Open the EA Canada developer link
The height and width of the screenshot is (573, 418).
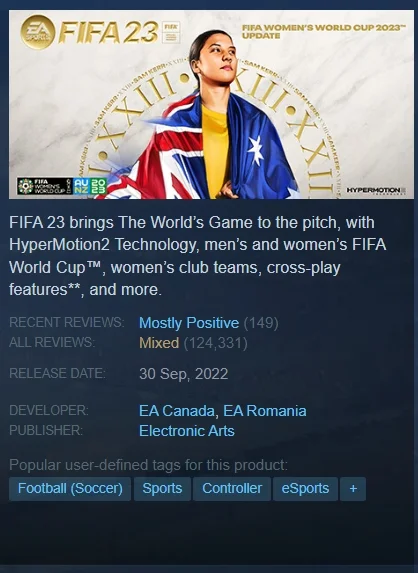coord(176,411)
